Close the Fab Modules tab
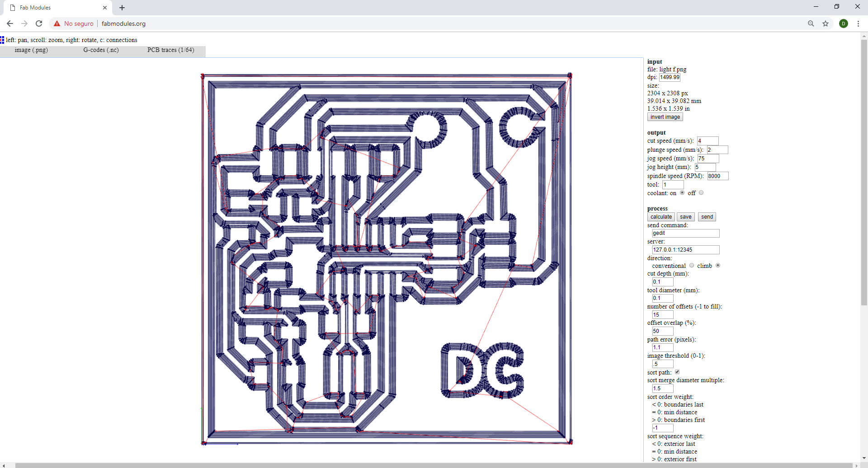The image size is (868, 468). [x=105, y=8]
